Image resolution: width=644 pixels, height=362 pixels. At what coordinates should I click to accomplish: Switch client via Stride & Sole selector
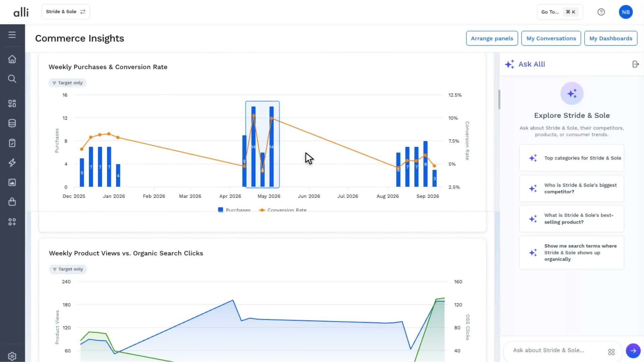pyautogui.click(x=66, y=12)
